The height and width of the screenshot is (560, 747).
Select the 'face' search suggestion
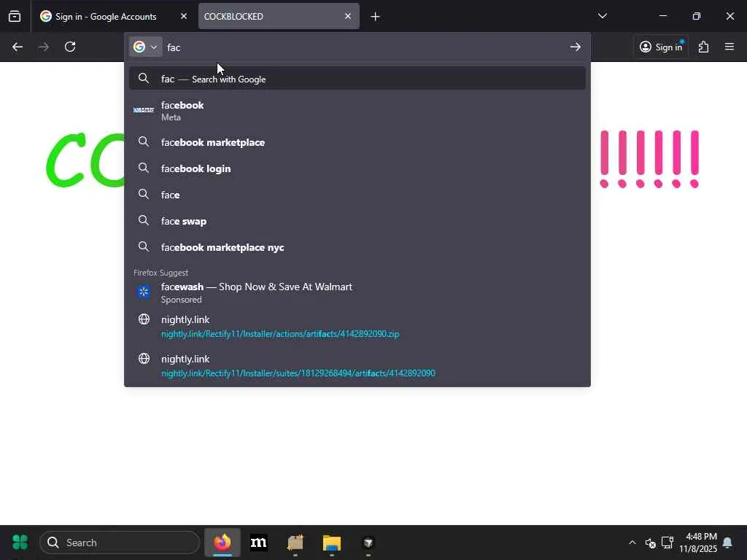click(357, 195)
